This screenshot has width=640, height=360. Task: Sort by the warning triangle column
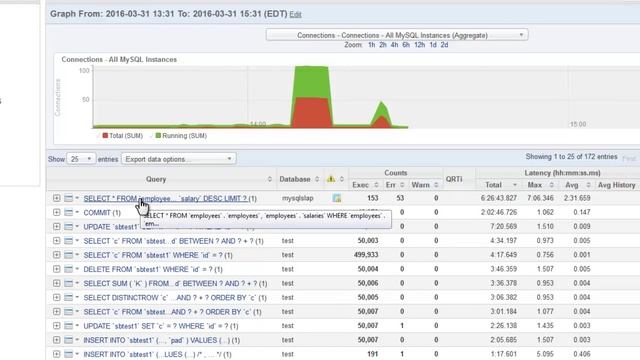coord(335,179)
